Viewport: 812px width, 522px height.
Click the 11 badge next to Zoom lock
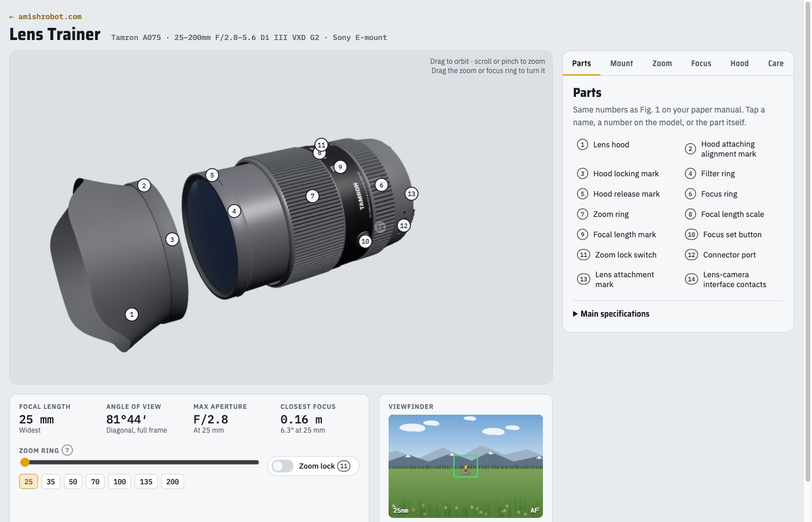pyautogui.click(x=344, y=466)
